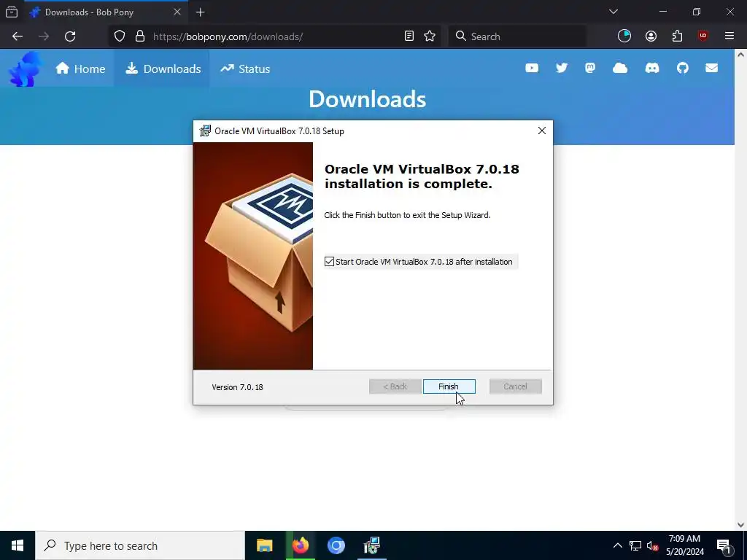
Task: Go back with the browser back arrow
Action: tap(18, 36)
